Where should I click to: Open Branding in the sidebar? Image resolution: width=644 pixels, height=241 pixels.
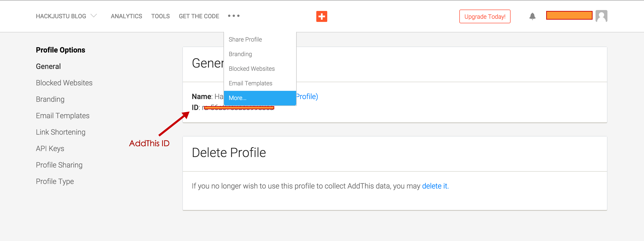point(50,100)
